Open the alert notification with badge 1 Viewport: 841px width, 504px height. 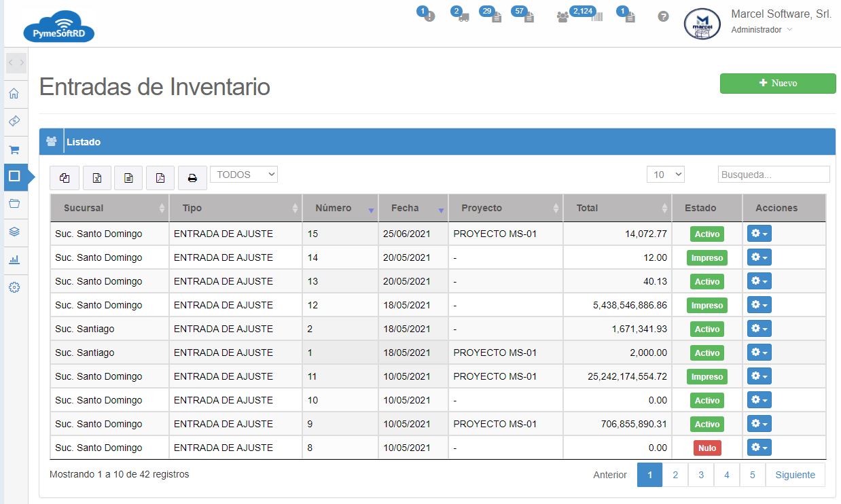pos(427,16)
